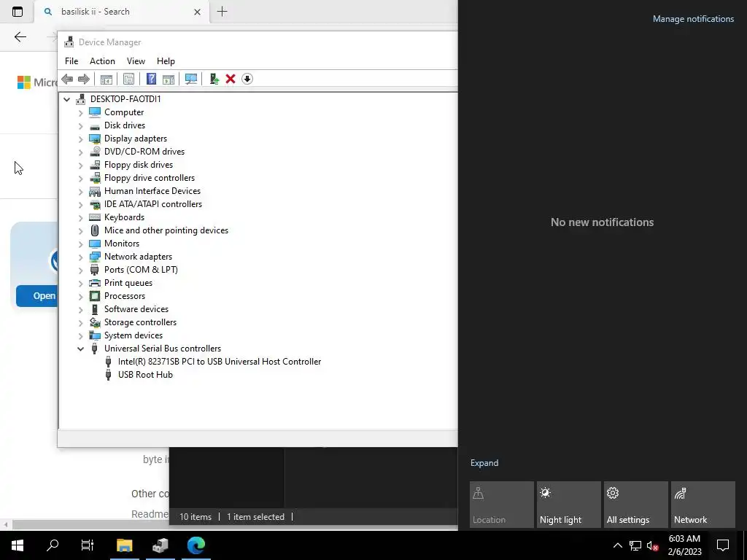Select the Monitors tree entry
This screenshot has height=560, width=747.
click(x=122, y=244)
